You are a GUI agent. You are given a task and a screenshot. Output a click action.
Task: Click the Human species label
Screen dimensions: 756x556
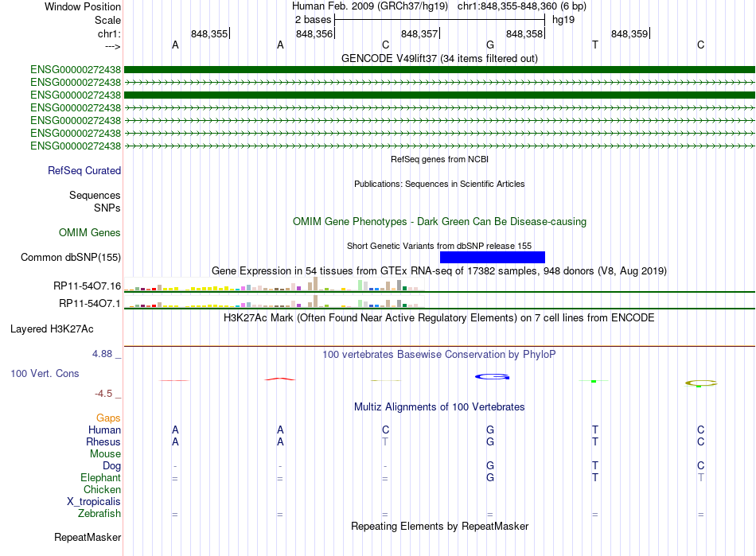[104, 430]
